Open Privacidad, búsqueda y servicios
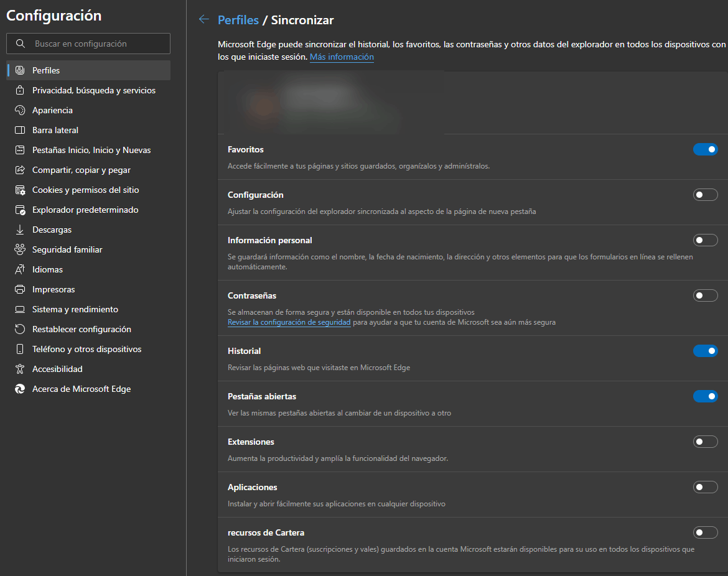 [88, 90]
